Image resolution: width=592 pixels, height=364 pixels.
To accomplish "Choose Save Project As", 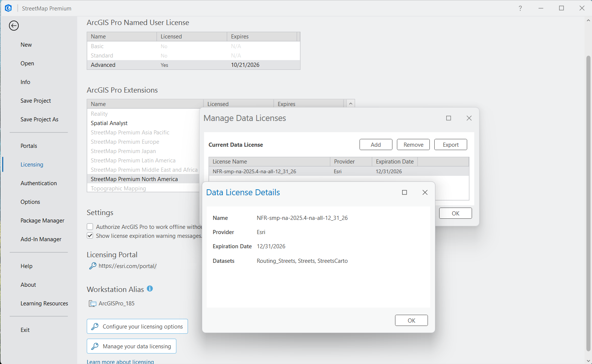I will pos(39,119).
